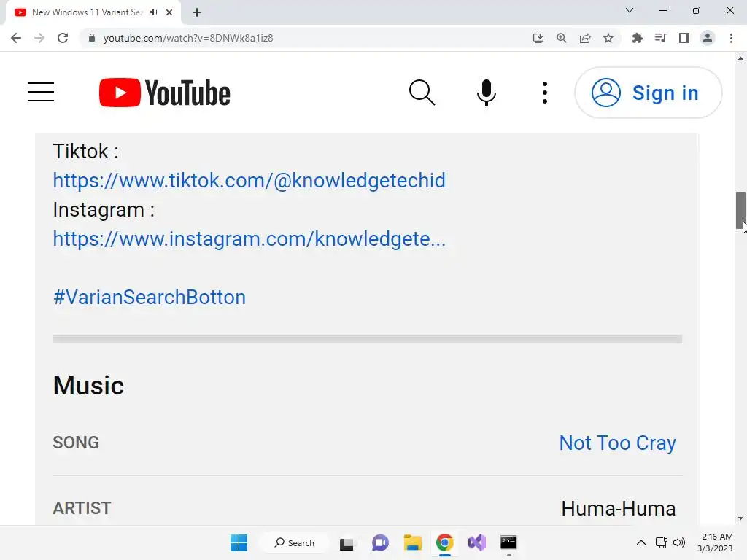The image size is (747, 560).
Task: Open the Chrome profile avatar
Action: (x=708, y=38)
